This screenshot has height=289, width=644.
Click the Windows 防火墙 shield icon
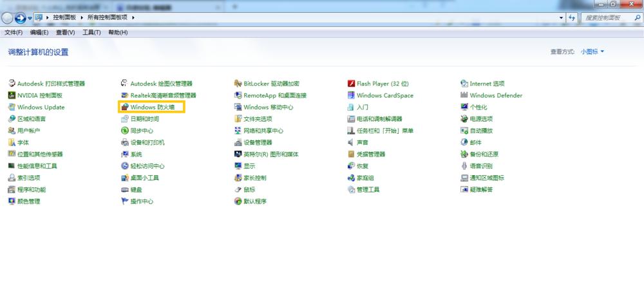coord(124,107)
